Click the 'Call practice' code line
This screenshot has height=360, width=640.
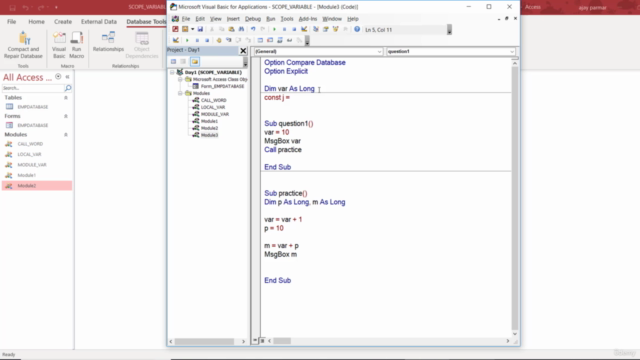(283, 150)
